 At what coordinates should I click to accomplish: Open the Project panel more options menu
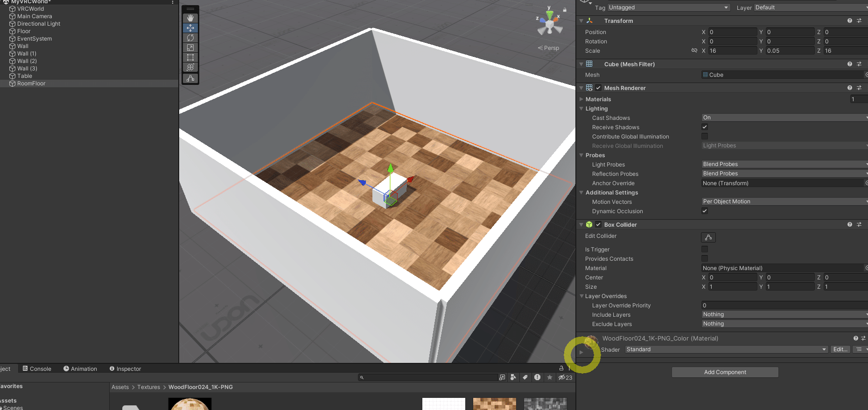569,368
